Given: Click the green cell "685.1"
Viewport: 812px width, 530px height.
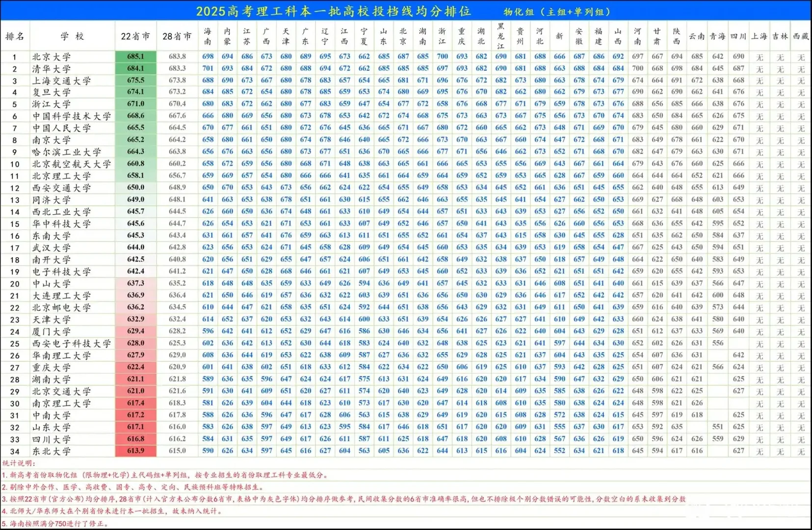Looking at the screenshot, I should click(x=136, y=56).
